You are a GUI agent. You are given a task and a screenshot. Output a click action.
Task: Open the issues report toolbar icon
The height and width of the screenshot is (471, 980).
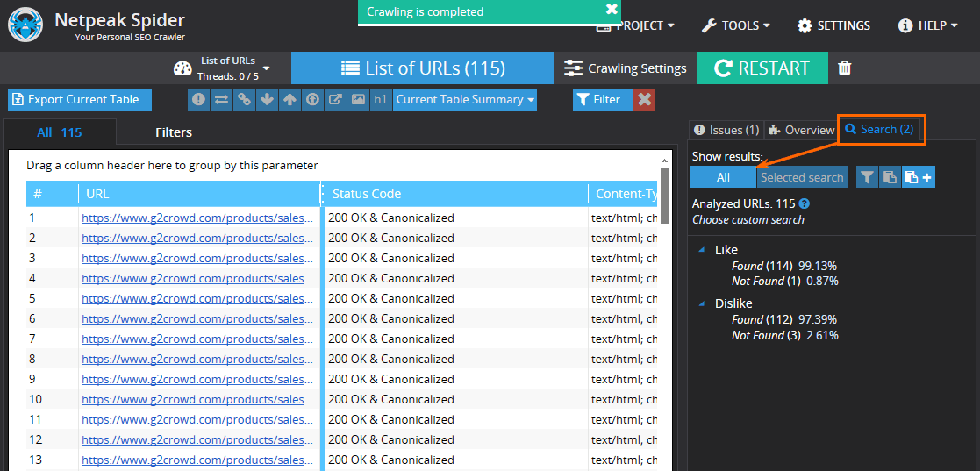[199, 100]
